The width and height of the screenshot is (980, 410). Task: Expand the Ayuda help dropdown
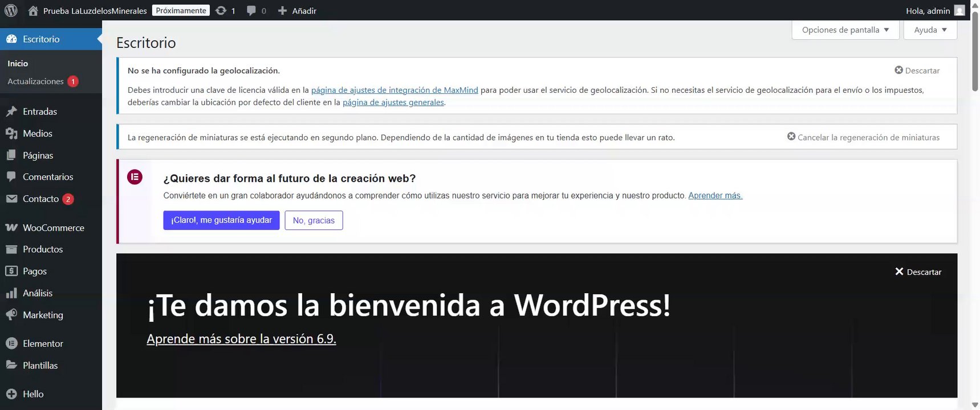pyautogui.click(x=930, y=30)
